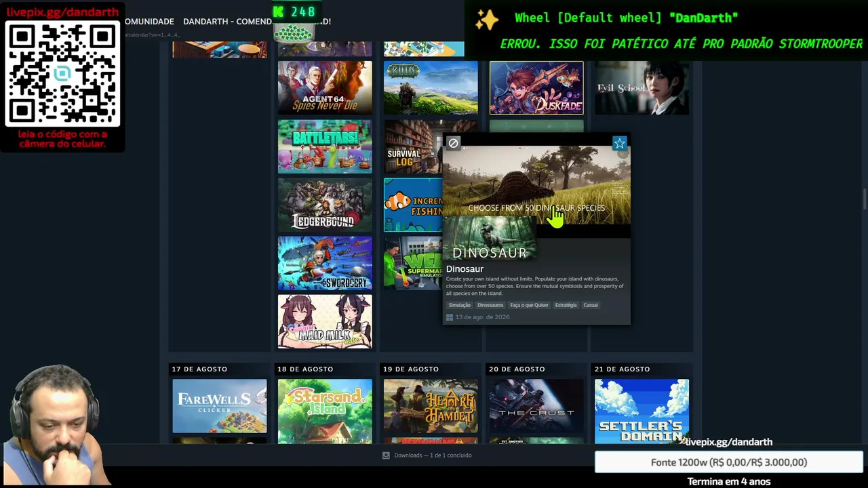The height and width of the screenshot is (488, 868).
Task: Click the ignore icon on the Dinosaur popup
Action: pyautogui.click(x=453, y=143)
